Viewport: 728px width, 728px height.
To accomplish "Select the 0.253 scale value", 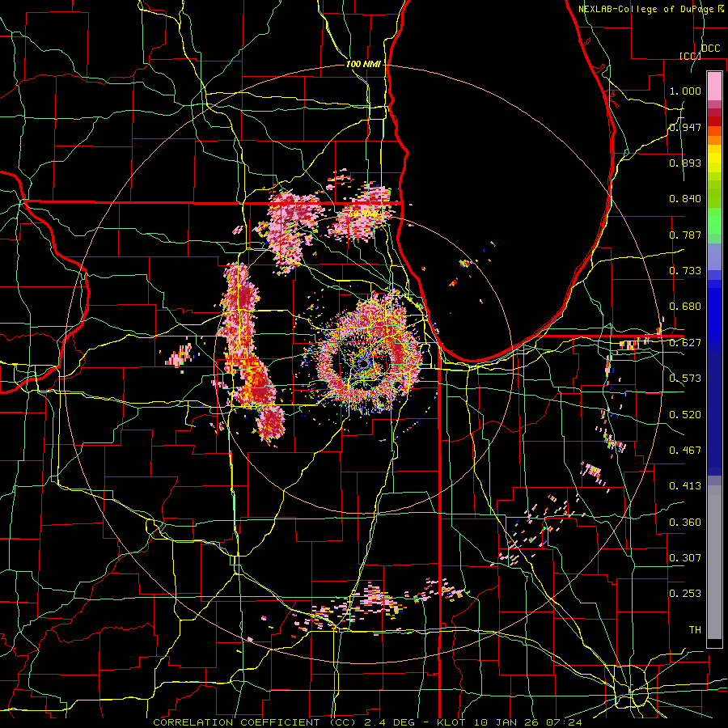I will pos(685,594).
